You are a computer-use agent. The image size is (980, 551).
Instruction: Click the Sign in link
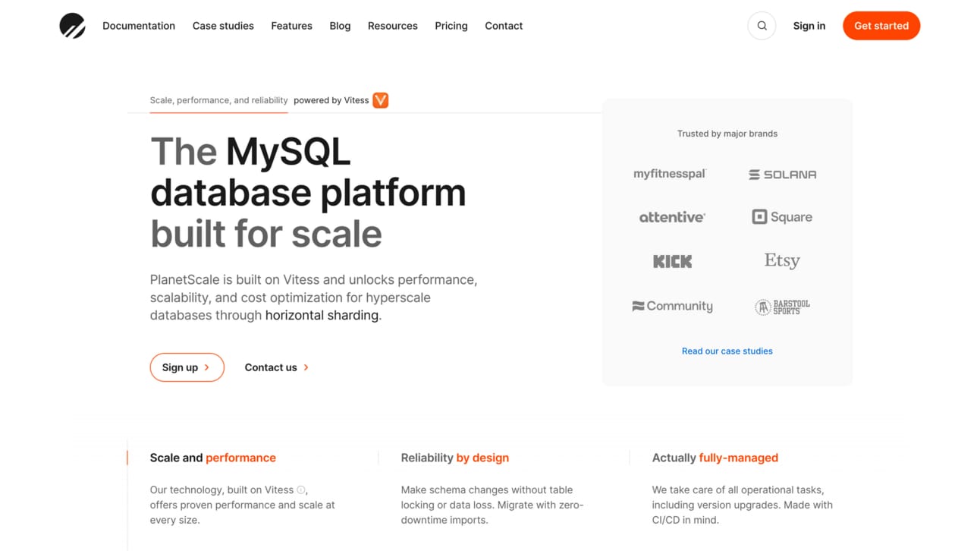pyautogui.click(x=809, y=26)
